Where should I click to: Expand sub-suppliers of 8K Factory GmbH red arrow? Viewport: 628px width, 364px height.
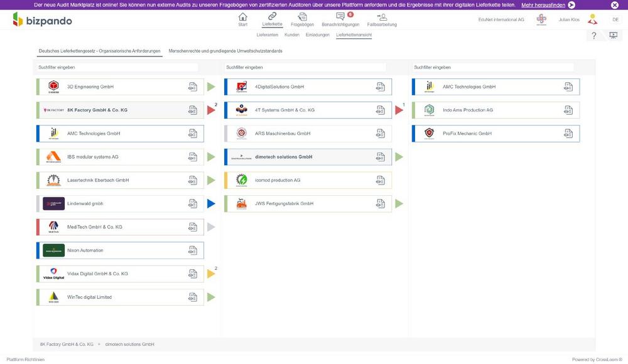point(211,110)
